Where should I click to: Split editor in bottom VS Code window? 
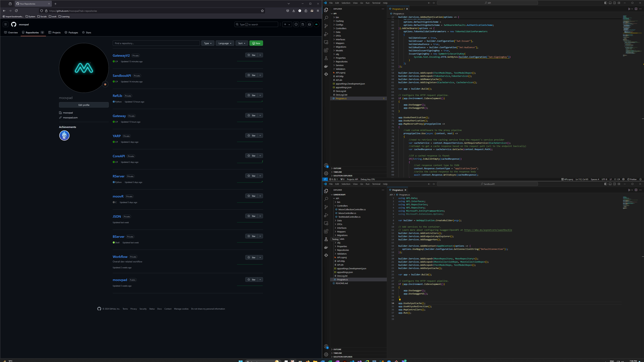pyautogui.click(x=636, y=190)
